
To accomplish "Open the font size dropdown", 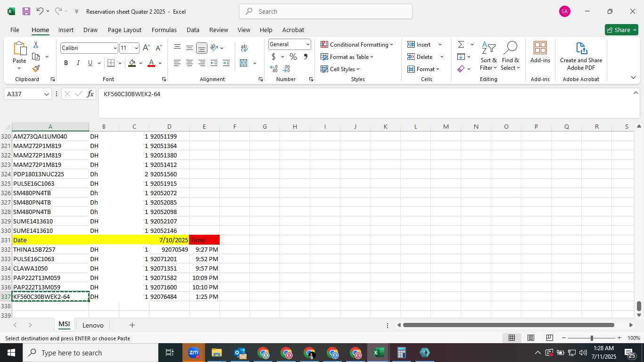I will 136,48.
